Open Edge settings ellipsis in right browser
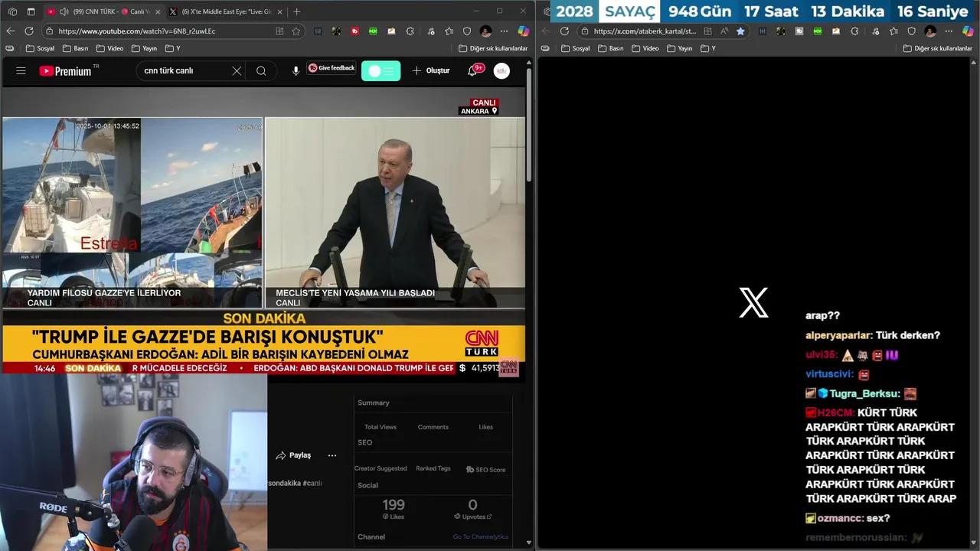Screen dimensions: 980x551 [x=949, y=31]
